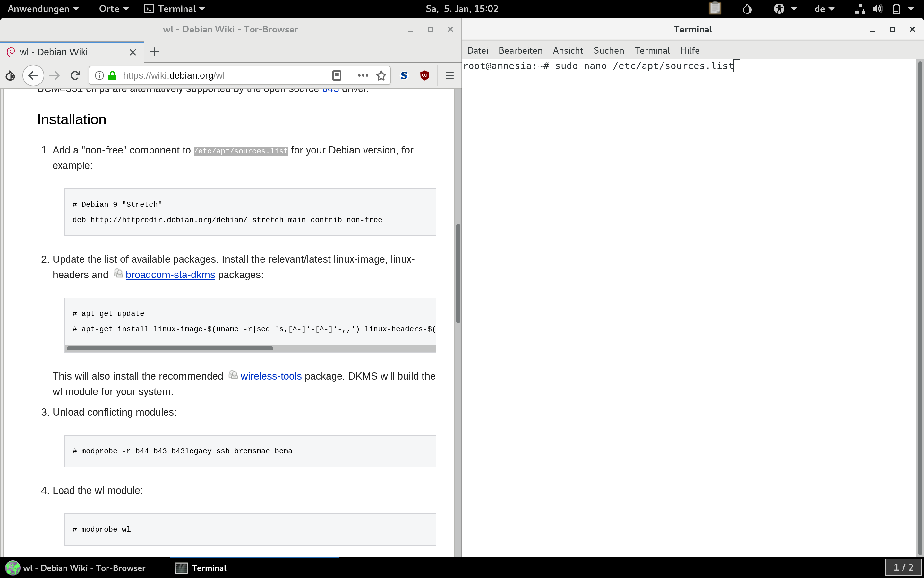Viewport: 924px width, 578px height.
Task: Open the Terminal app menu in top bar
Action: pos(175,8)
